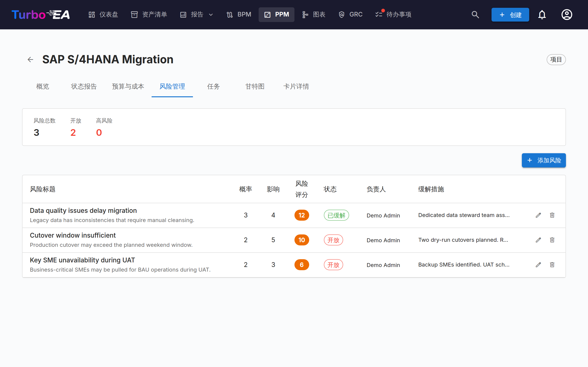Edit the Data quality issues risk
The image size is (588, 367).
coord(538,215)
